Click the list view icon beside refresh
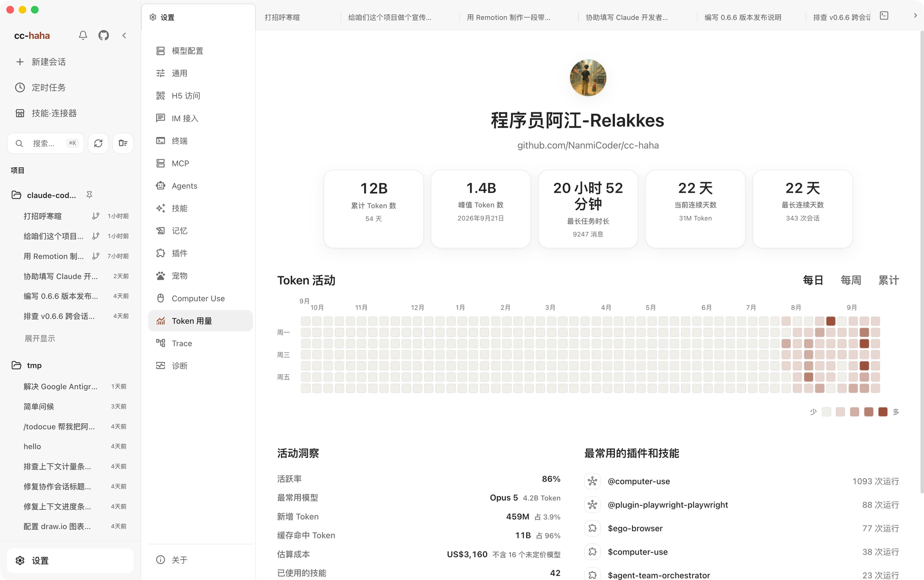Screen dimensions: 924x580 coord(123,143)
